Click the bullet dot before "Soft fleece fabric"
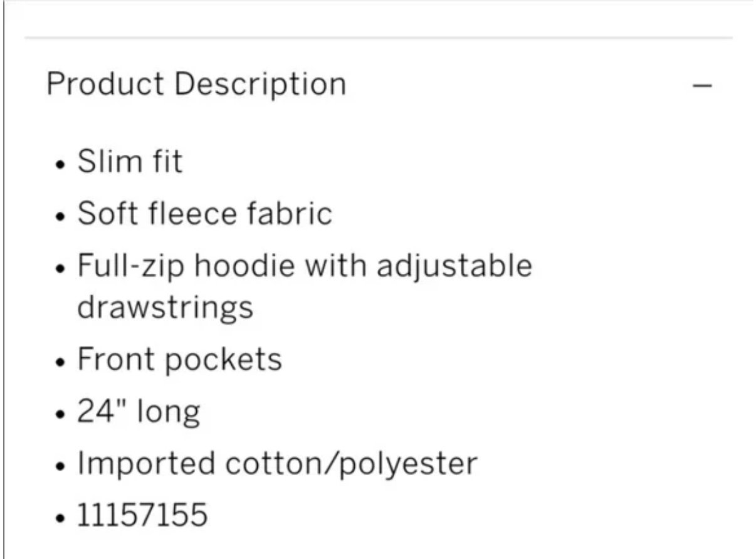Viewport: 756px width, 559px height. tap(60, 217)
